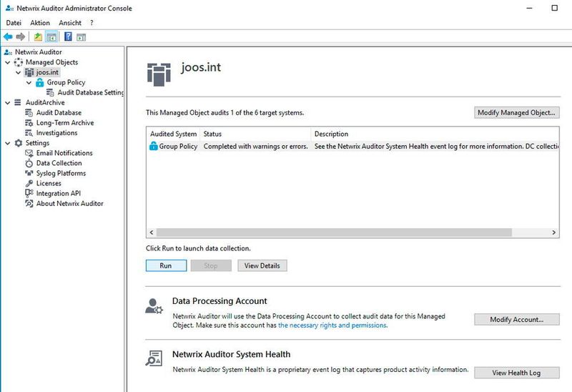The height and width of the screenshot is (392, 572).
Task: Click 'Completed with warnings or errors.' status cell
Action: coord(256,147)
